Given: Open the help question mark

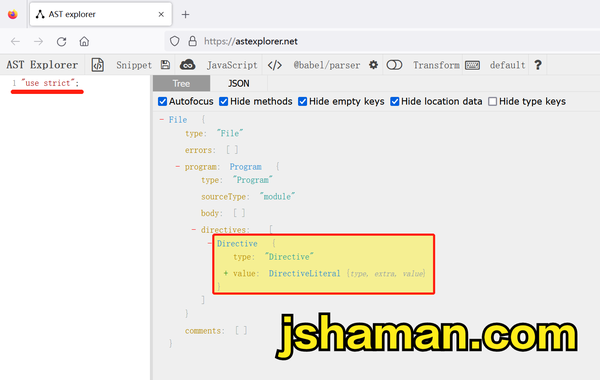Looking at the screenshot, I should [x=538, y=65].
